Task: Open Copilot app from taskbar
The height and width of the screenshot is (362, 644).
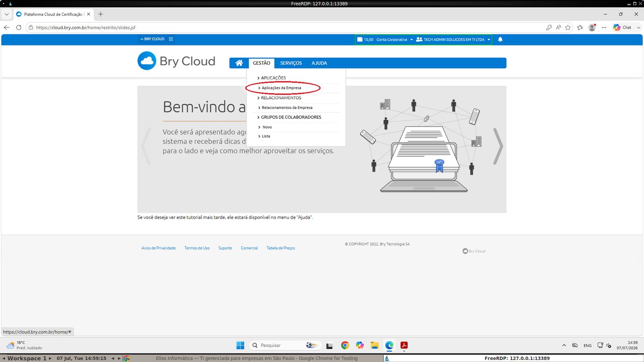Action: tap(360, 345)
